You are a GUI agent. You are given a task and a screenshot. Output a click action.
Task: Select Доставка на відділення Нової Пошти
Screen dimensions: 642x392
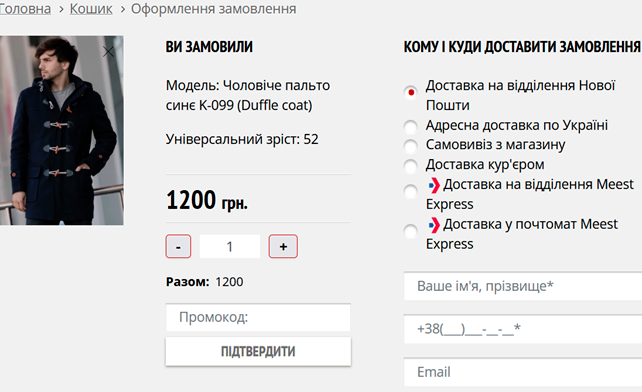pos(411,92)
